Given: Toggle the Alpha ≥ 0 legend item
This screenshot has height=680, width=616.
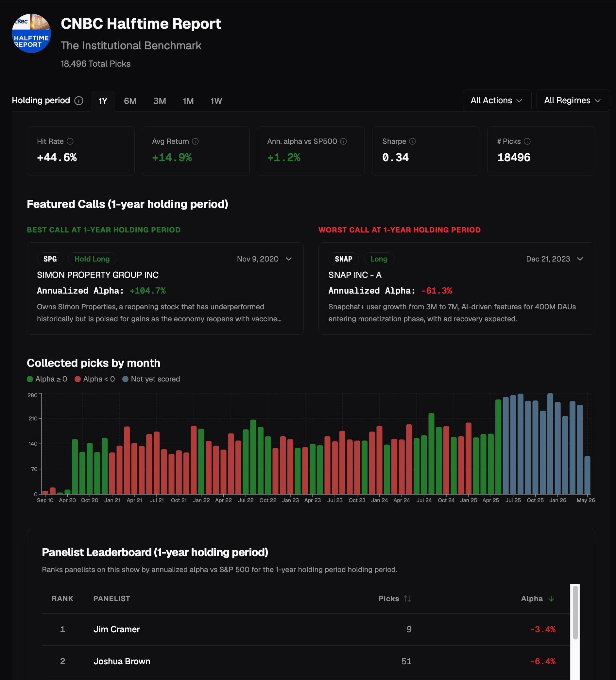Looking at the screenshot, I should (47, 379).
